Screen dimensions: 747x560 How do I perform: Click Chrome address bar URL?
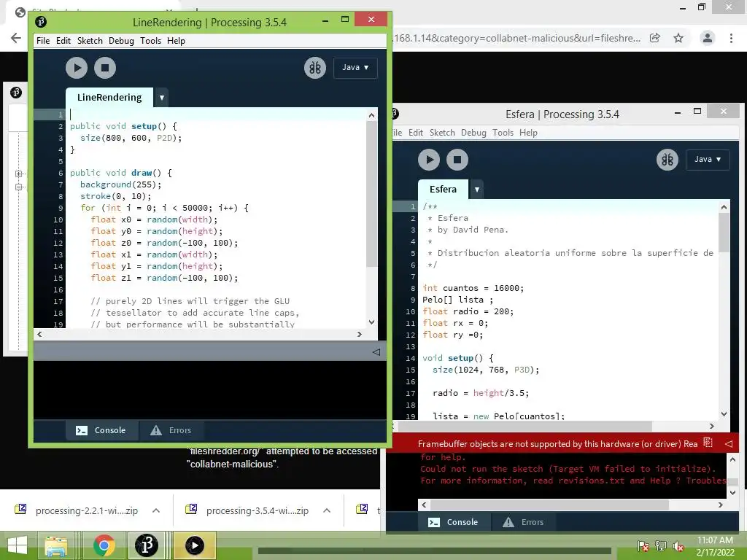(x=517, y=38)
